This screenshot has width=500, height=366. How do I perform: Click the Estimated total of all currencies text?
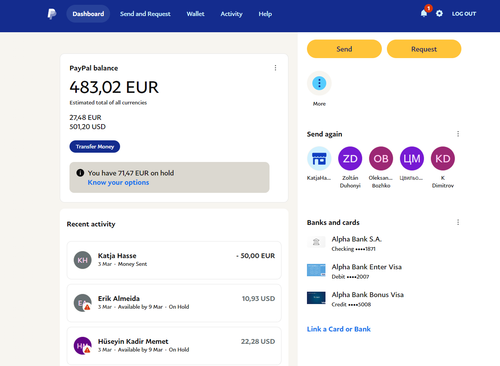[x=108, y=103]
